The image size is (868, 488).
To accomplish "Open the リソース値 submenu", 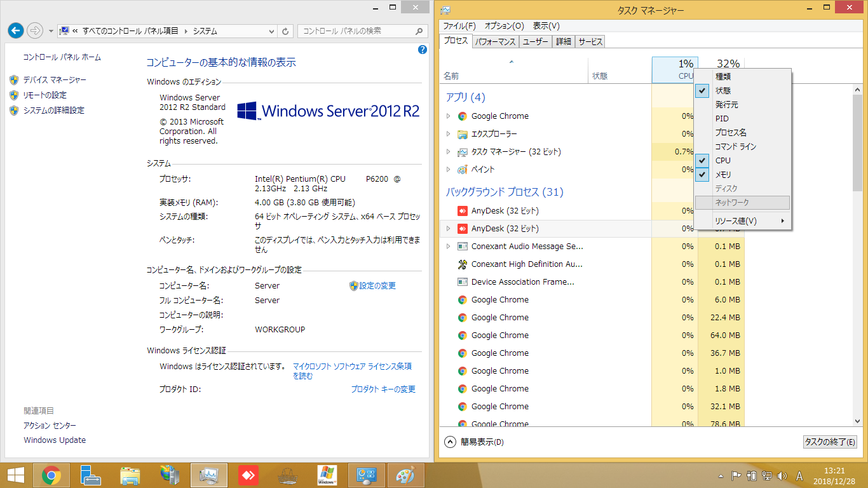I will tap(743, 221).
